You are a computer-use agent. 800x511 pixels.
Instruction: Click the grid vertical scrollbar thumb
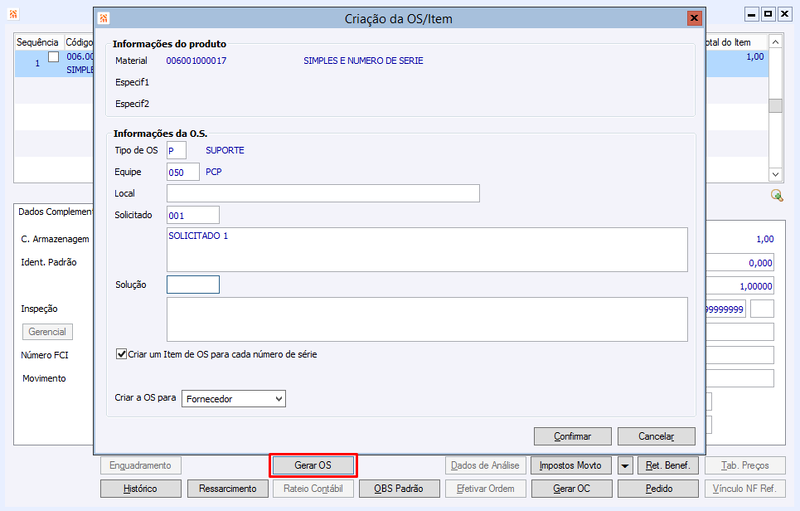776,106
